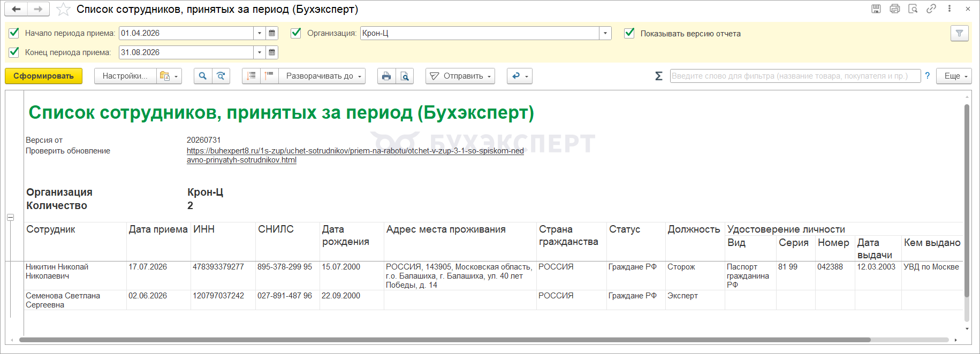Click the sum sigma icon
This screenshot has width=980, height=354.
pyautogui.click(x=659, y=76)
